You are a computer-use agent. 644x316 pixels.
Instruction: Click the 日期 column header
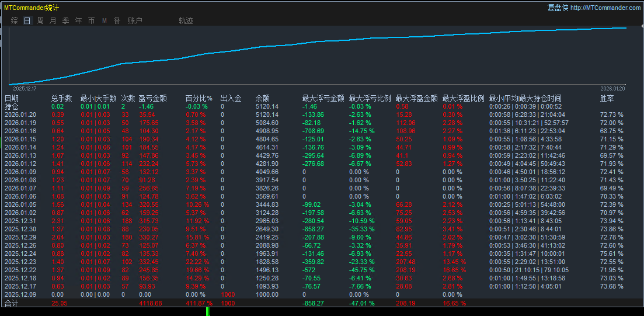click(12, 98)
